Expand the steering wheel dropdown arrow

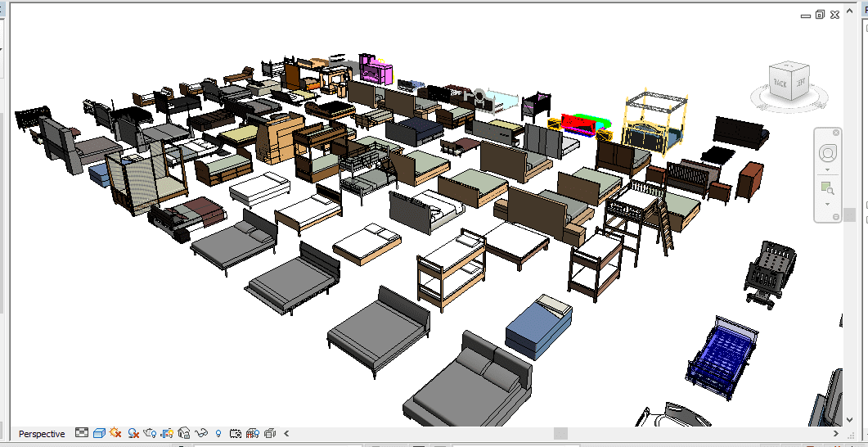(827, 169)
